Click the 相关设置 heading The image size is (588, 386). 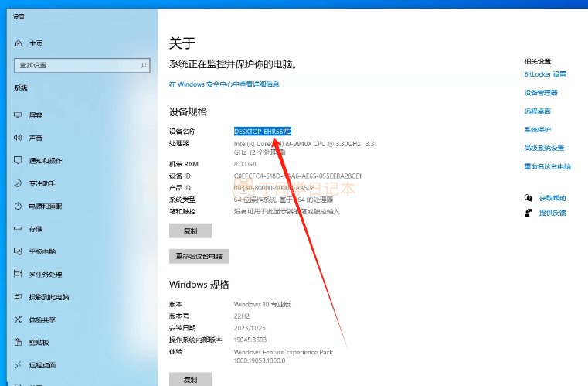537,61
